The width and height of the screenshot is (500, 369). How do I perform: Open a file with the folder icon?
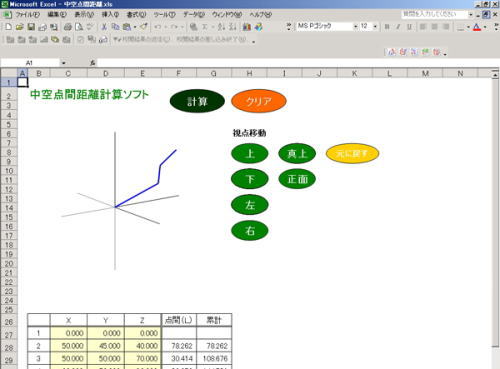pyautogui.click(x=20, y=27)
